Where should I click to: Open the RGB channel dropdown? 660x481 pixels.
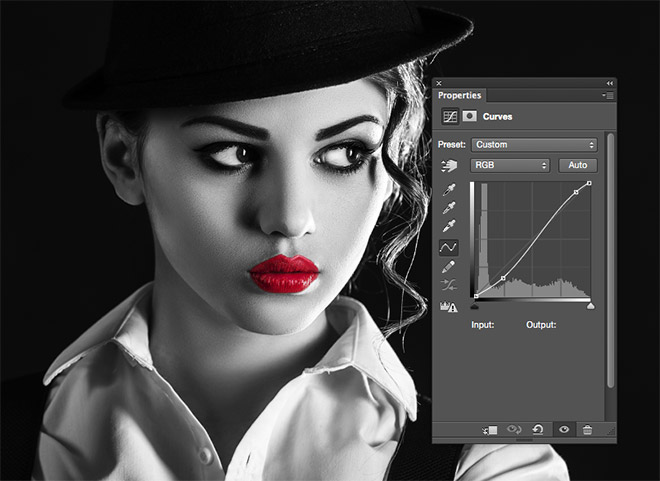510,165
